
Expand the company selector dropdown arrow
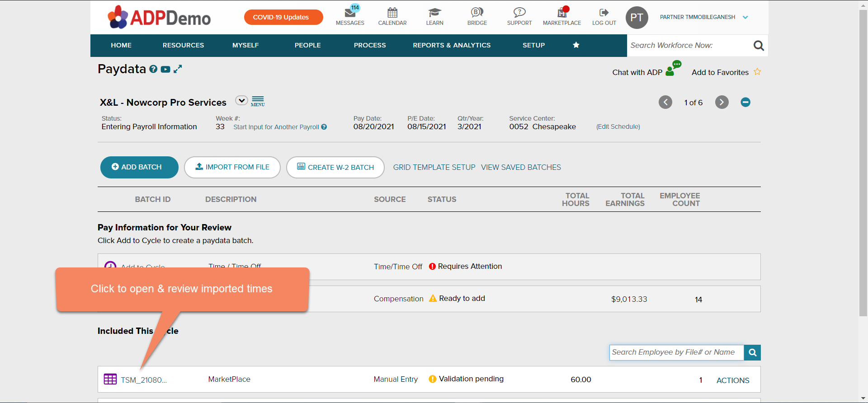pyautogui.click(x=241, y=101)
